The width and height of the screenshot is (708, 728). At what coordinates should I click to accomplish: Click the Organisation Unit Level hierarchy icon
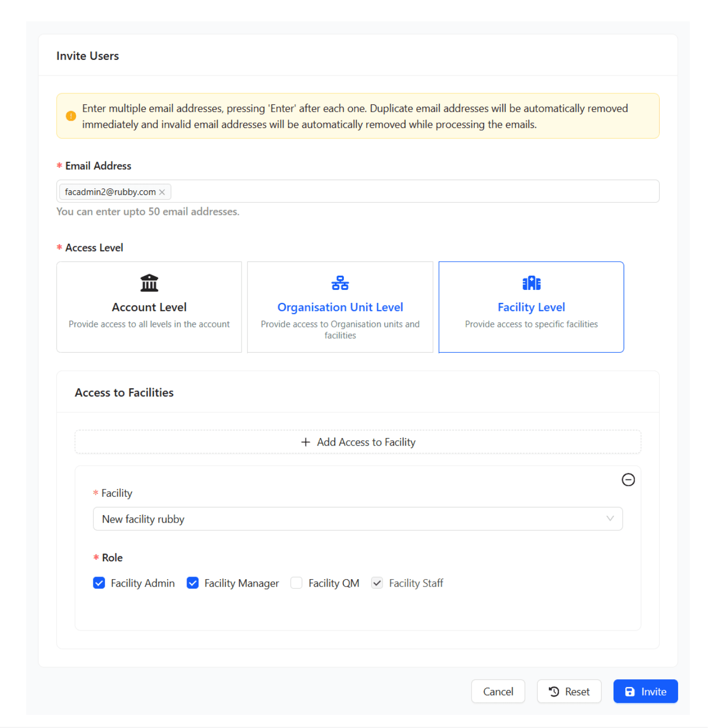pos(340,283)
